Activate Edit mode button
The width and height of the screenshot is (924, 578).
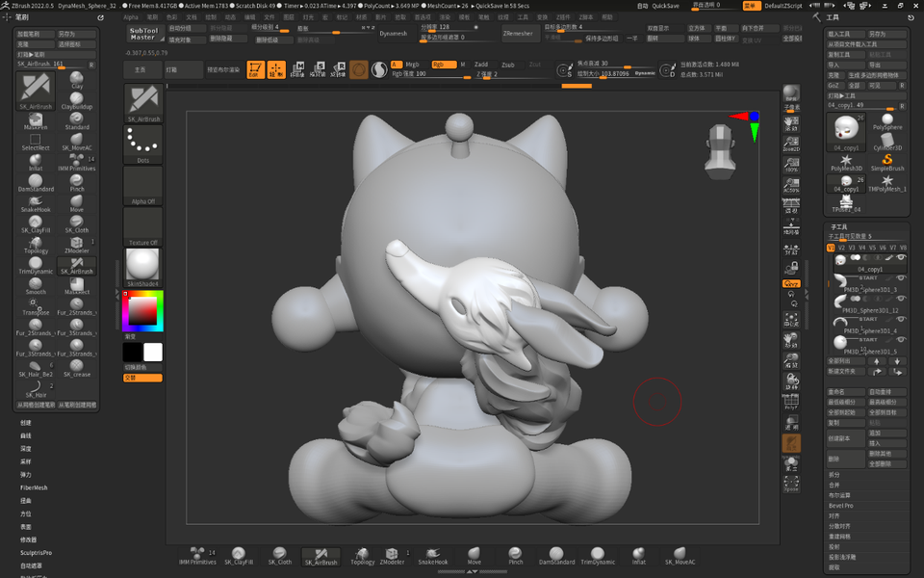[x=255, y=69]
